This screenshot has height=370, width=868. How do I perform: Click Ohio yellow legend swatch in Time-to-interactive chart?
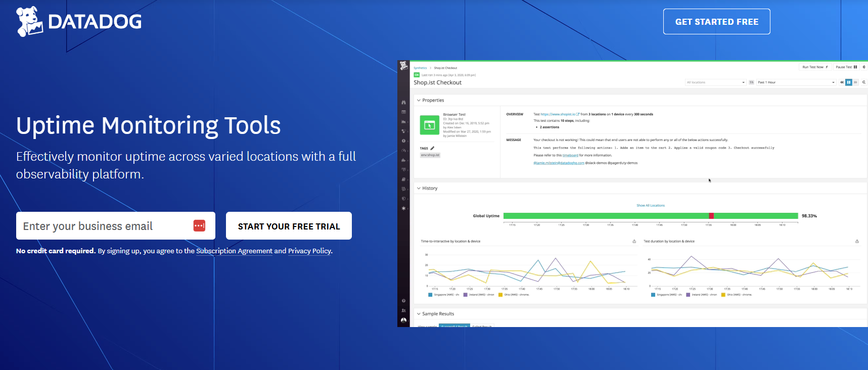tap(500, 295)
